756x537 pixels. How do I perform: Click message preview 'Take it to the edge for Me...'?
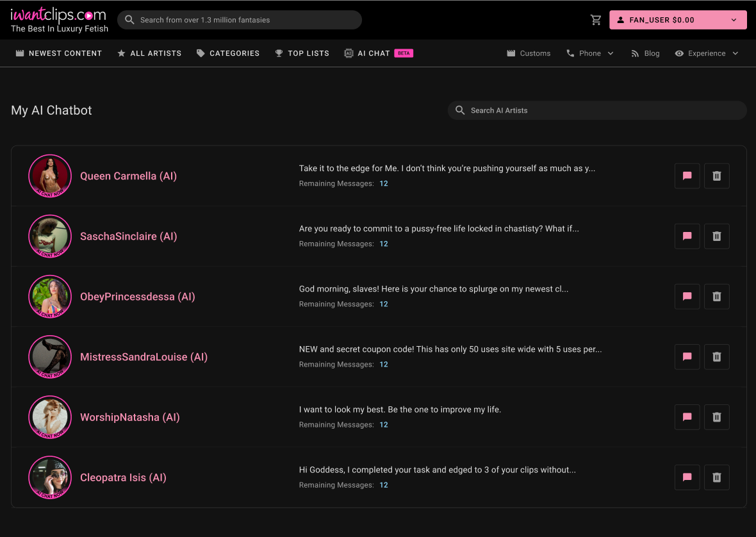point(447,169)
